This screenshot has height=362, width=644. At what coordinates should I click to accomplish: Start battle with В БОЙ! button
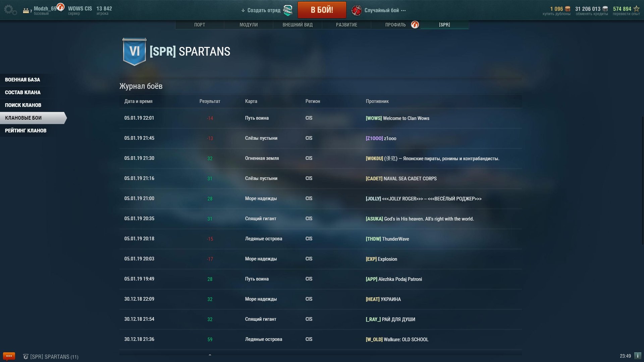point(322,10)
